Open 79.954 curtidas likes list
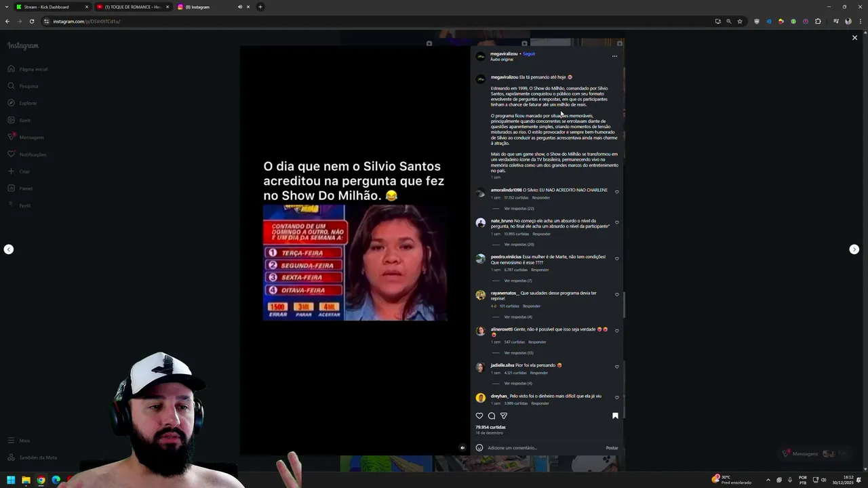The image size is (868, 488). (x=490, y=427)
